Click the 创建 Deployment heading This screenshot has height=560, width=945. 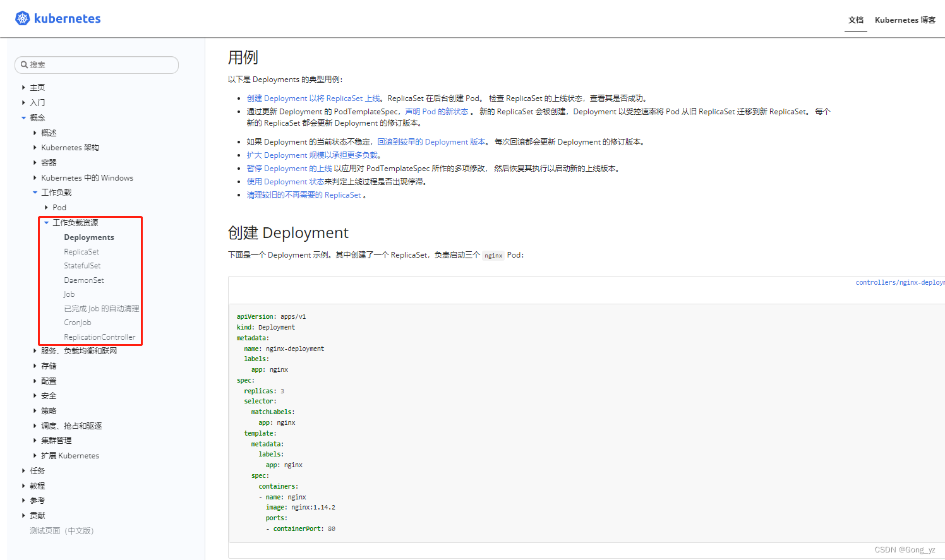point(288,233)
